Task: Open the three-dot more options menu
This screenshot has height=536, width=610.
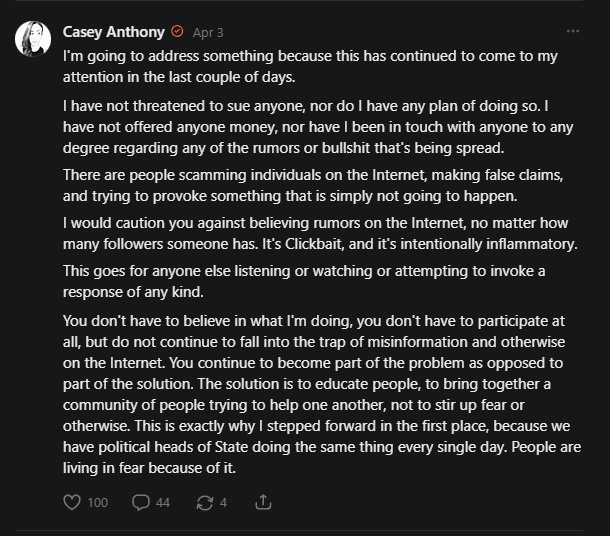Action: point(572,31)
